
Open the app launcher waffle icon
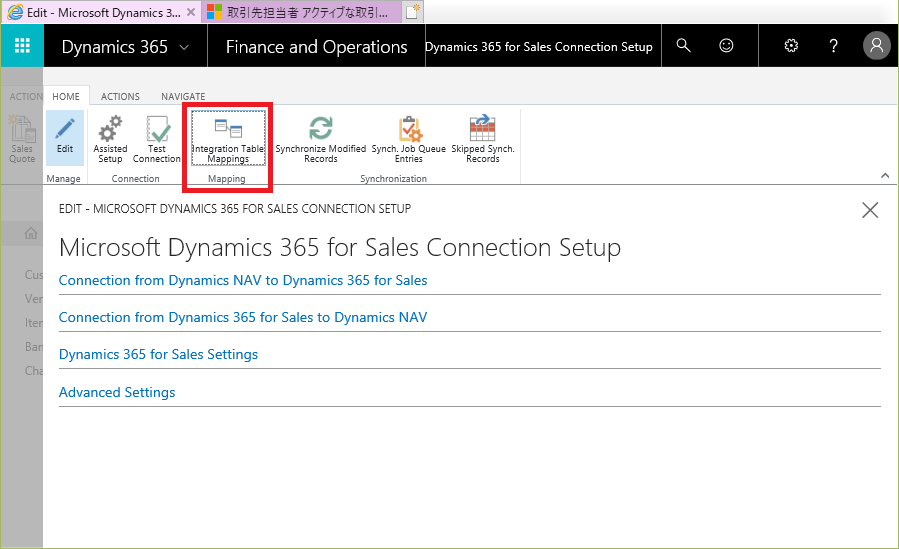(x=22, y=45)
